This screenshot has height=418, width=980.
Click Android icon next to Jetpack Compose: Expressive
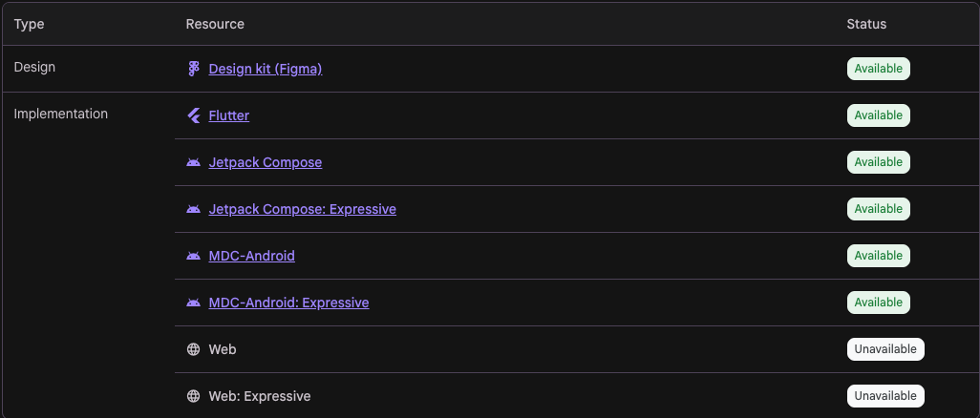pyautogui.click(x=193, y=209)
